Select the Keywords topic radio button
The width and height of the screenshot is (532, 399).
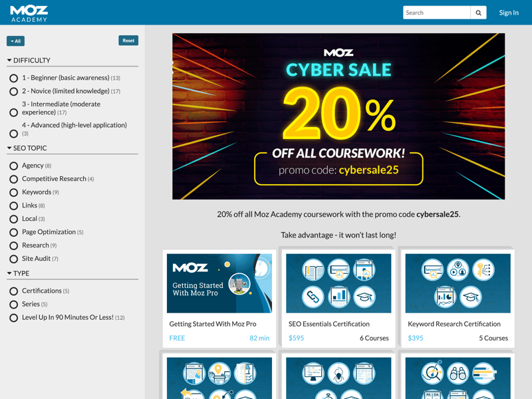click(13, 193)
